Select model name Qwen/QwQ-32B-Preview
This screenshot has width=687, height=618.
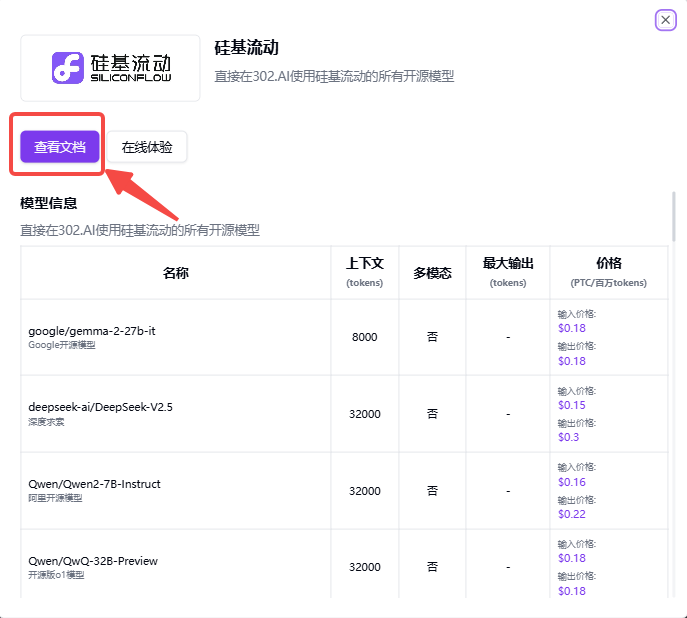(x=93, y=561)
